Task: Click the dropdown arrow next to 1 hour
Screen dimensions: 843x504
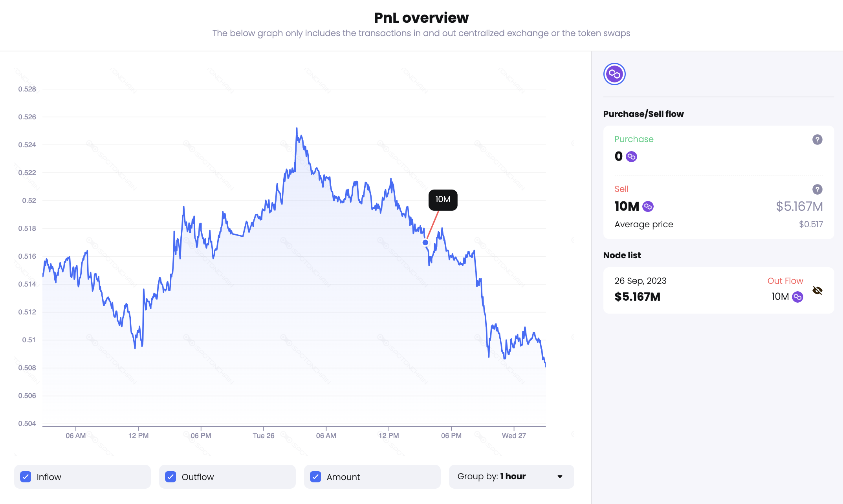Action: click(x=560, y=477)
